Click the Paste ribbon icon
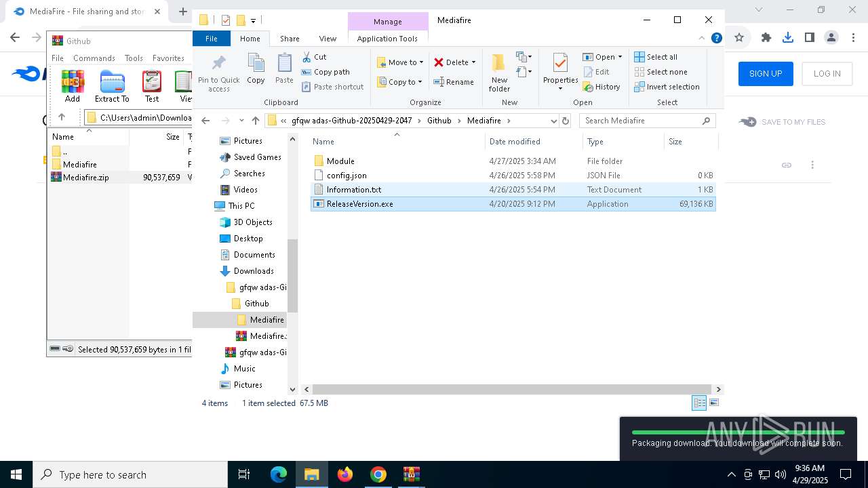Screen dimensions: 868x488 pyautogui.click(x=284, y=69)
